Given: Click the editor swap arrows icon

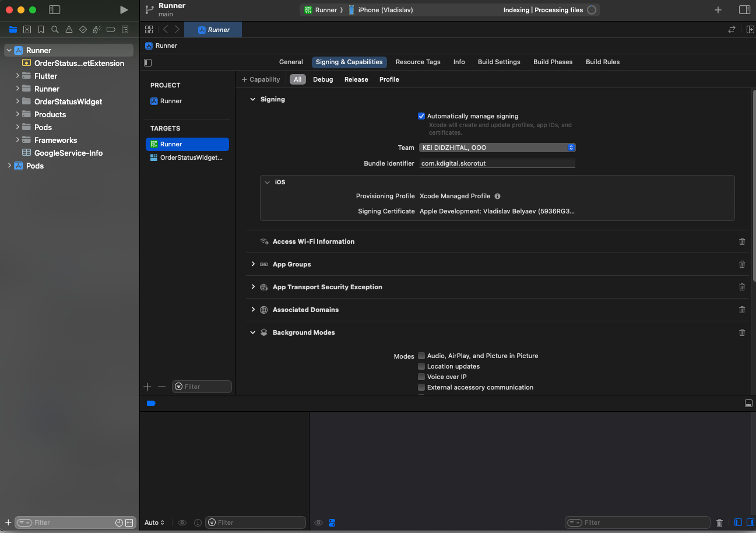Looking at the screenshot, I should point(732,29).
